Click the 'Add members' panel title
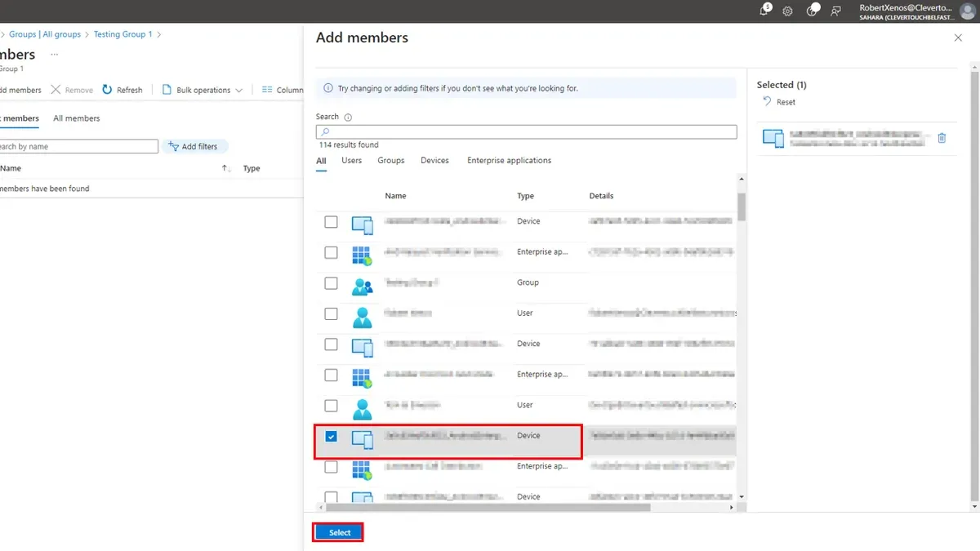Image resolution: width=980 pixels, height=551 pixels. 362,38
